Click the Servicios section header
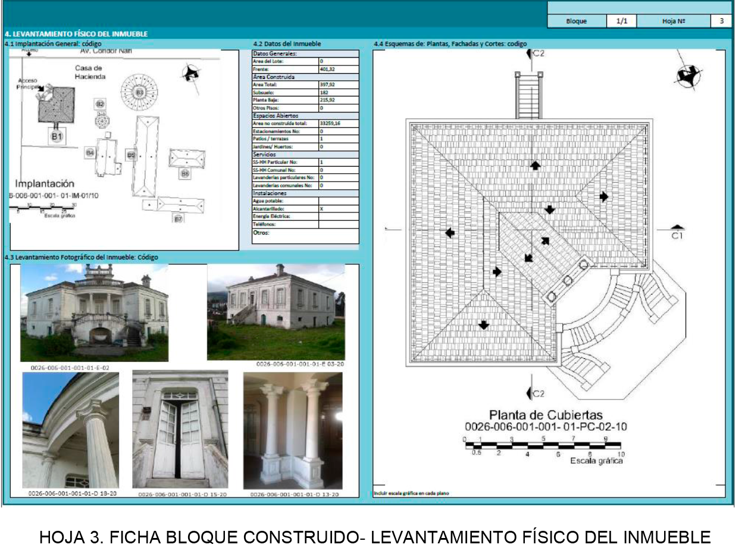The height and width of the screenshot is (560, 748). (305, 154)
